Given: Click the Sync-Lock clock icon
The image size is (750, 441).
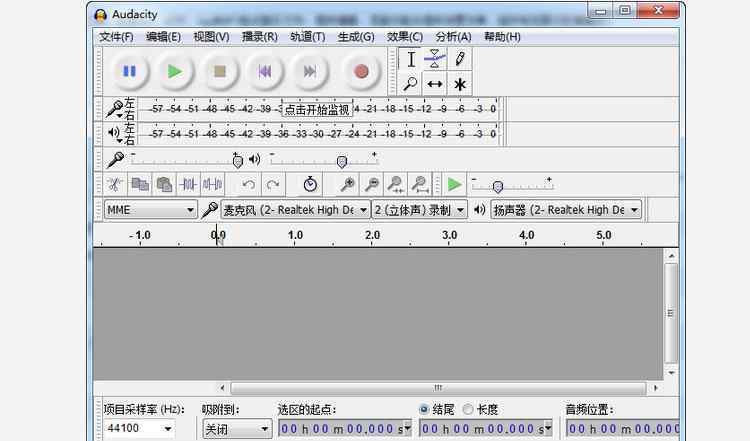Looking at the screenshot, I should 310,185.
